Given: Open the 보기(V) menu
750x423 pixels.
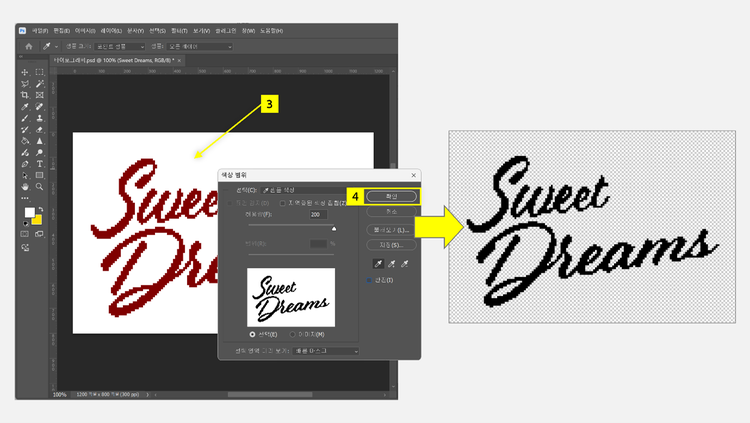Looking at the screenshot, I should click(201, 31).
